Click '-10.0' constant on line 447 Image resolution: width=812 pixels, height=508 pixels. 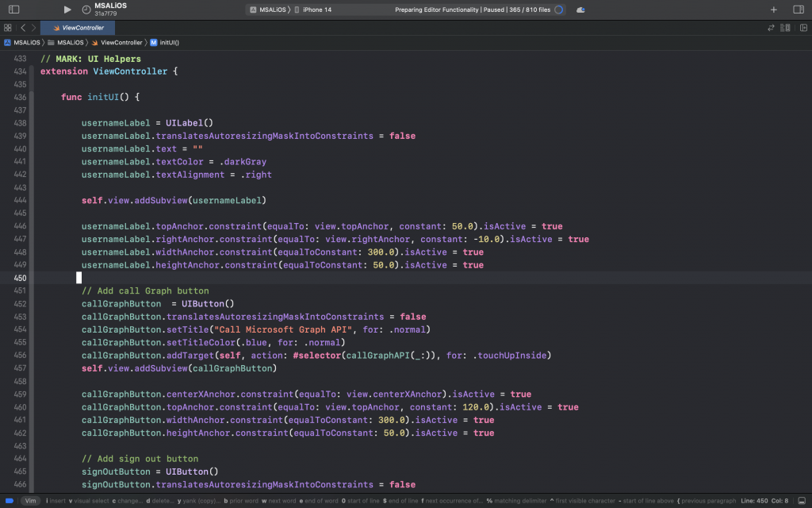[487, 240]
